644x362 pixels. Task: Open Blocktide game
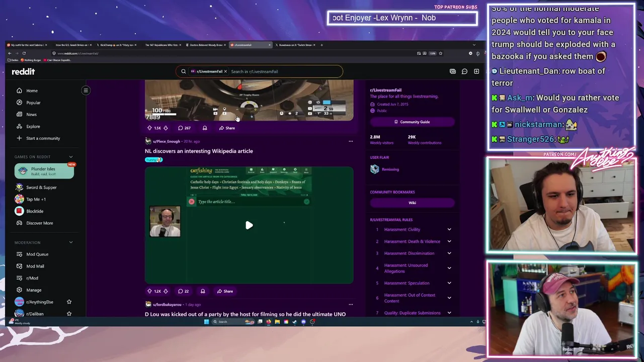click(35, 211)
